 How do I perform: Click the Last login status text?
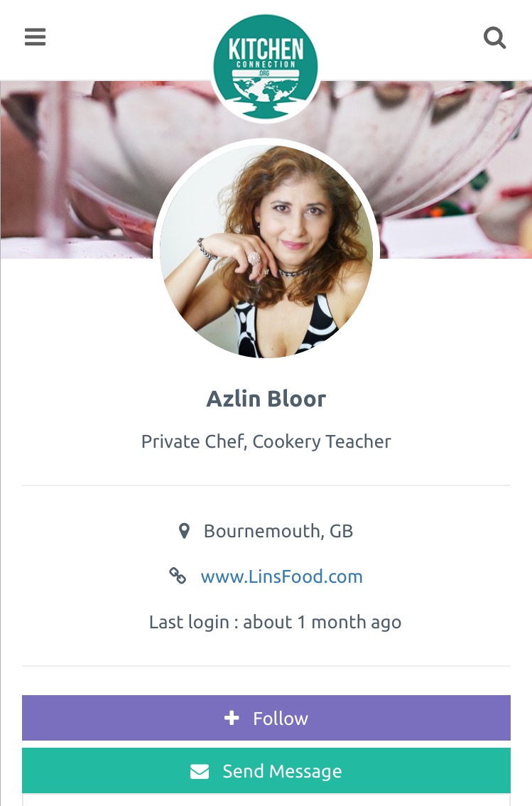click(276, 622)
